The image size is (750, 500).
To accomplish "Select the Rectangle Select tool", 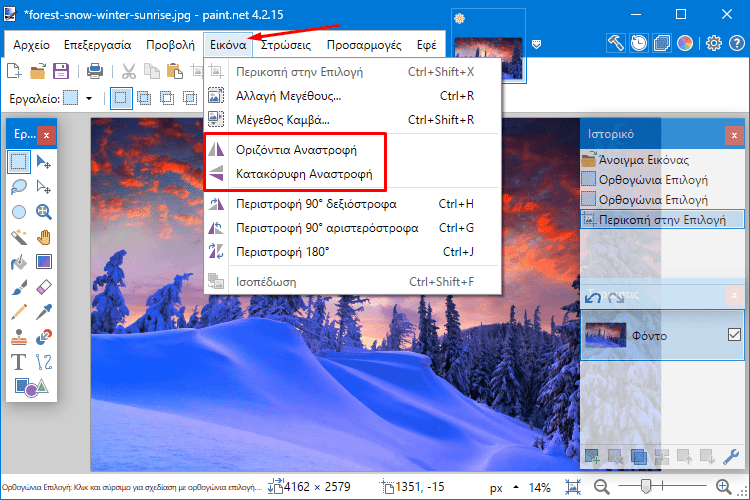I will coord(19,162).
